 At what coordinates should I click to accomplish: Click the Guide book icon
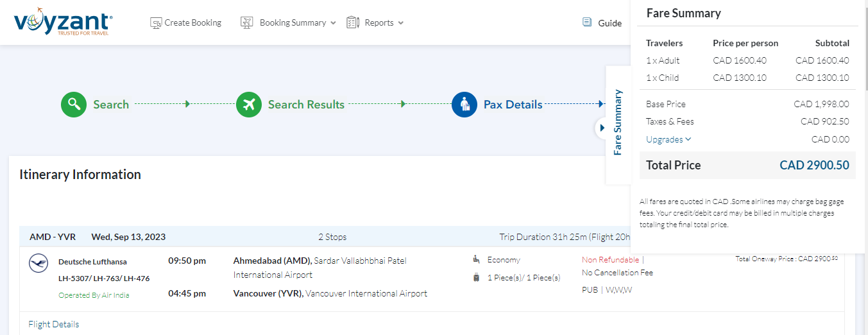(587, 22)
